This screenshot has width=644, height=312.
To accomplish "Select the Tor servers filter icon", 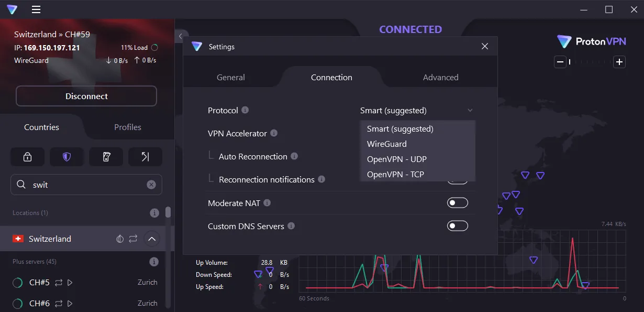I will tap(106, 156).
